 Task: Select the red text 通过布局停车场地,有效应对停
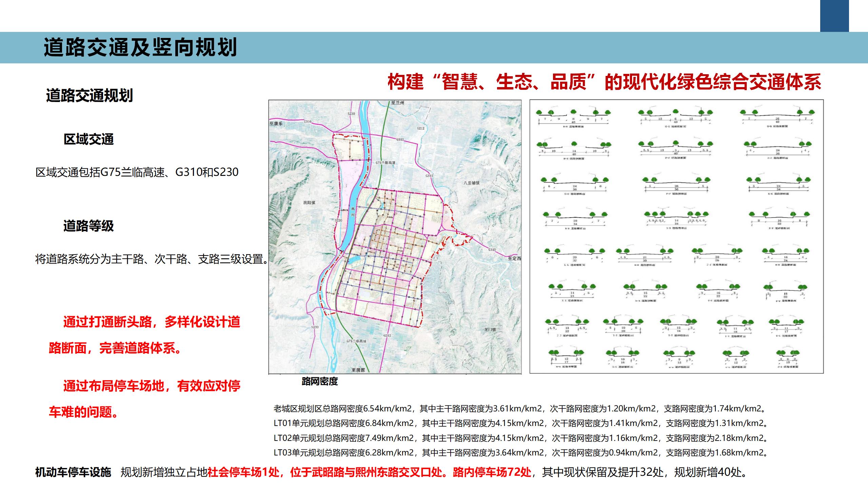click(x=152, y=386)
